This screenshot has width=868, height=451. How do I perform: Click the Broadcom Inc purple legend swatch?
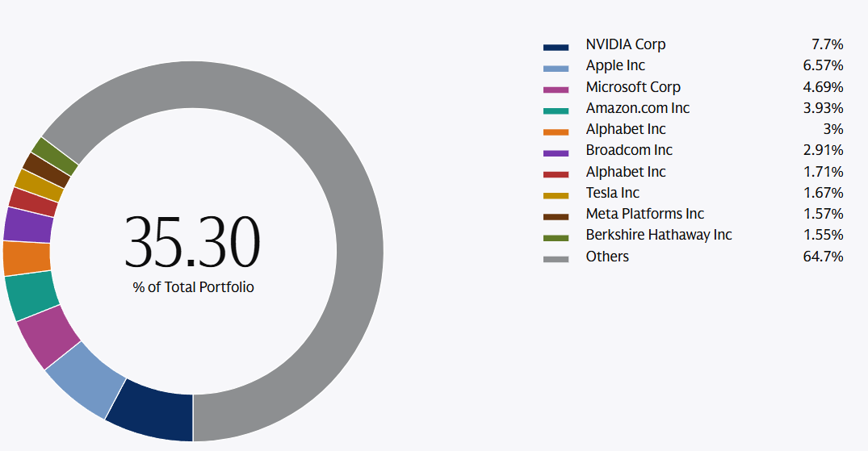tap(556, 153)
